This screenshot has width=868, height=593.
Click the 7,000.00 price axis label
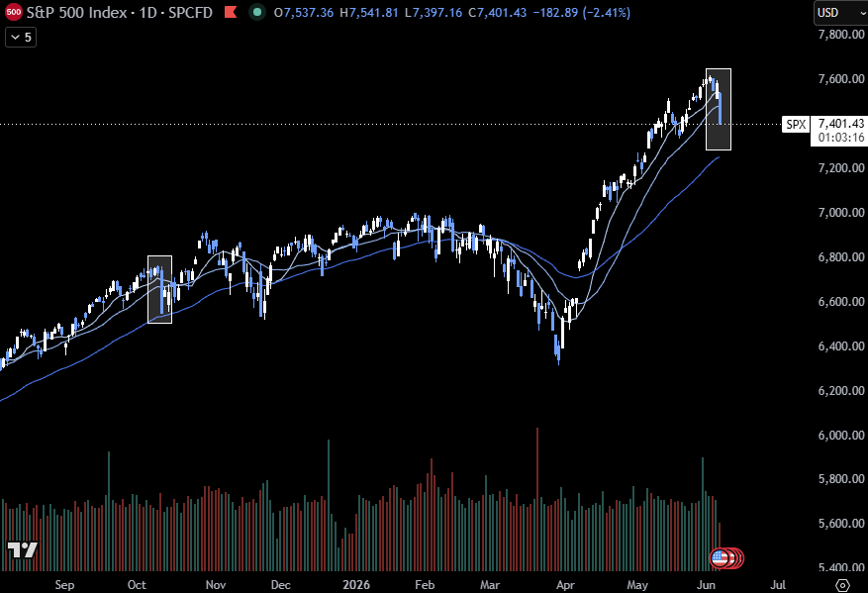(x=841, y=213)
